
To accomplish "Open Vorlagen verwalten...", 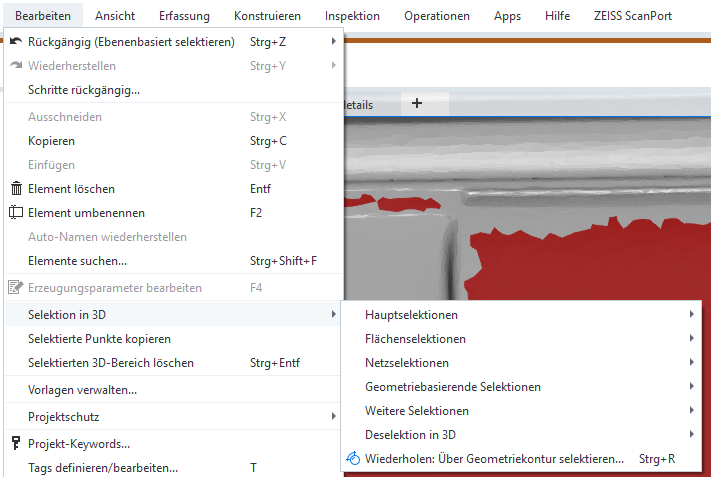I will pyautogui.click(x=173, y=389).
